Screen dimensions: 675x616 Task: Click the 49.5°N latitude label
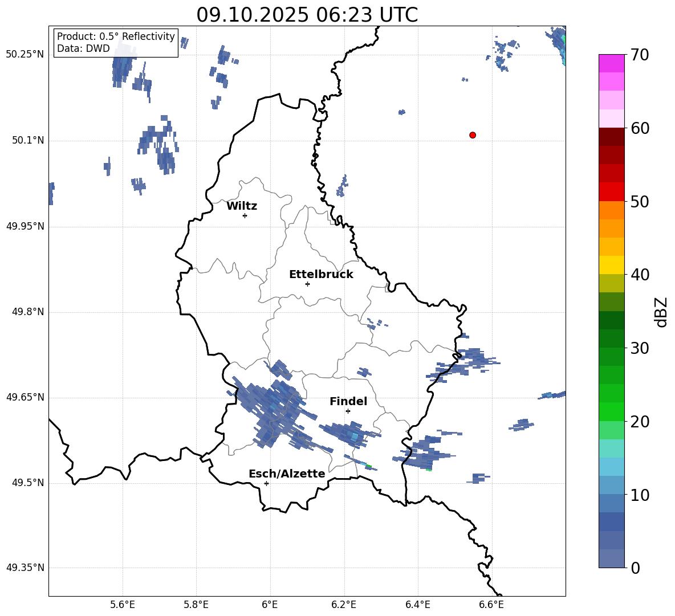(x=27, y=483)
